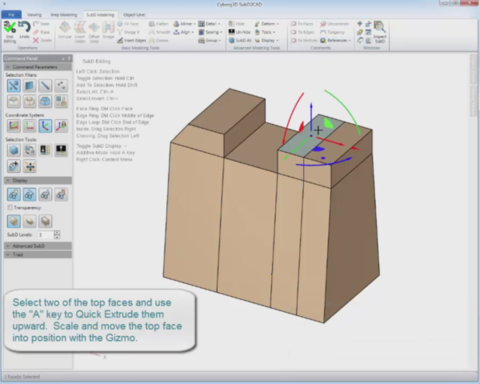Image resolution: width=480 pixels, height=384 pixels.
Task: Click the SubD All icon
Action: pyautogui.click(x=240, y=40)
